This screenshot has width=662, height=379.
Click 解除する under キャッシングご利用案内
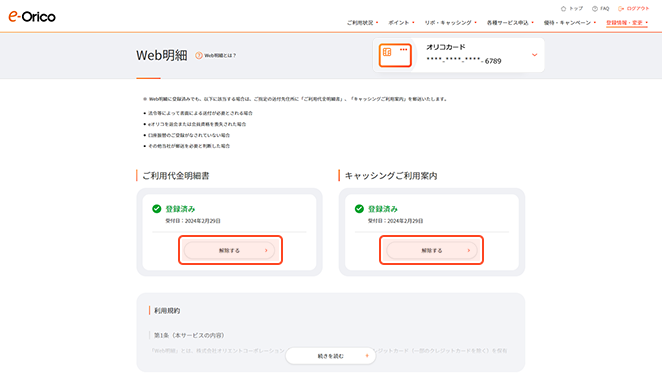point(431,250)
